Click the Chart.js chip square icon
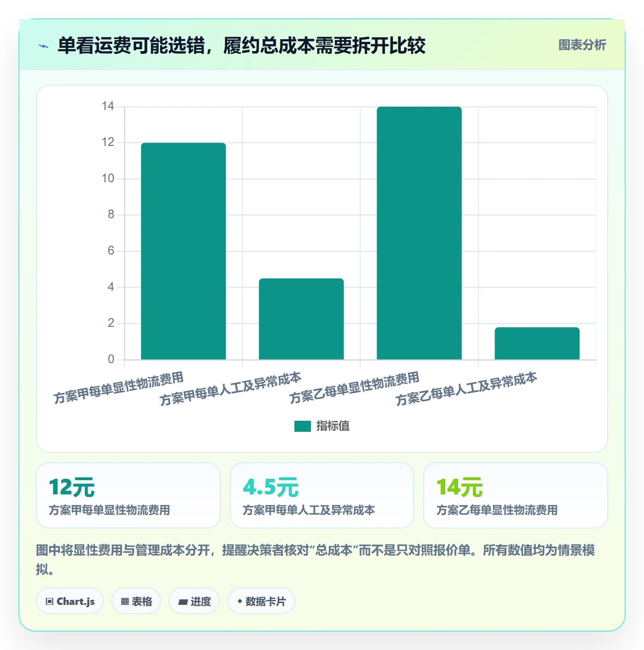Image resolution: width=644 pixels, height=650 pixels. tap(50, 602)
